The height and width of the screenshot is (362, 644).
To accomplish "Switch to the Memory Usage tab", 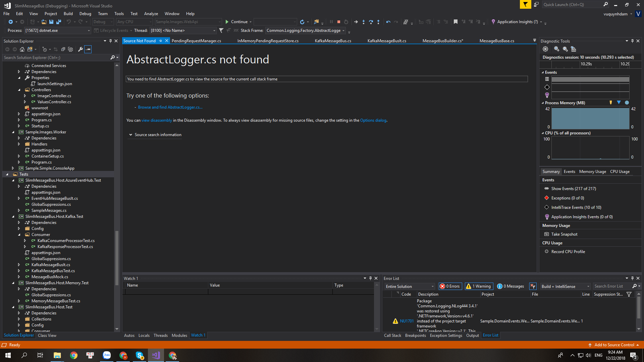I will click(x=592, y=172).
